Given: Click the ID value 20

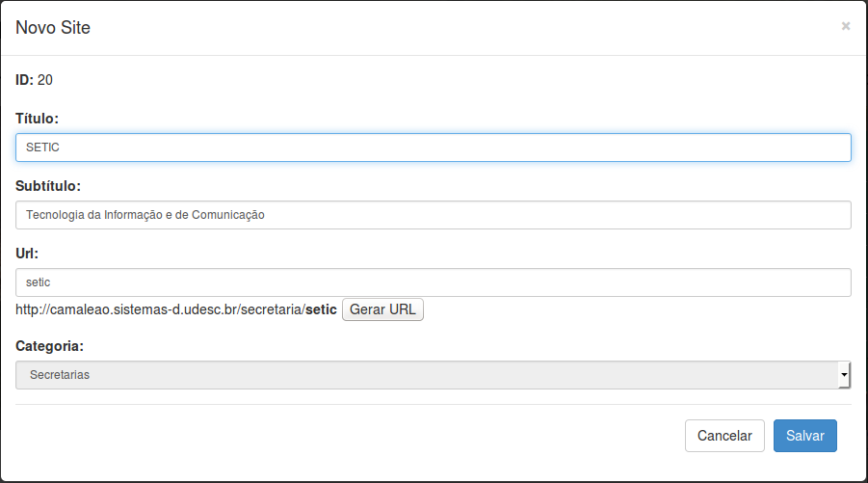Looking at the screenshot, I should (x=45, y=80).
